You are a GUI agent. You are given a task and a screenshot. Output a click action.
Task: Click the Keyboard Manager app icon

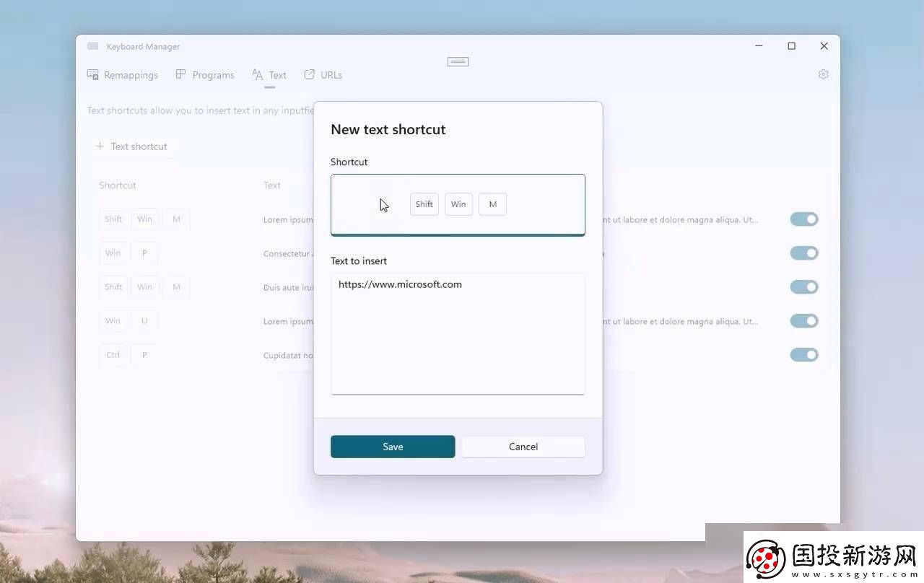point(93,46)
